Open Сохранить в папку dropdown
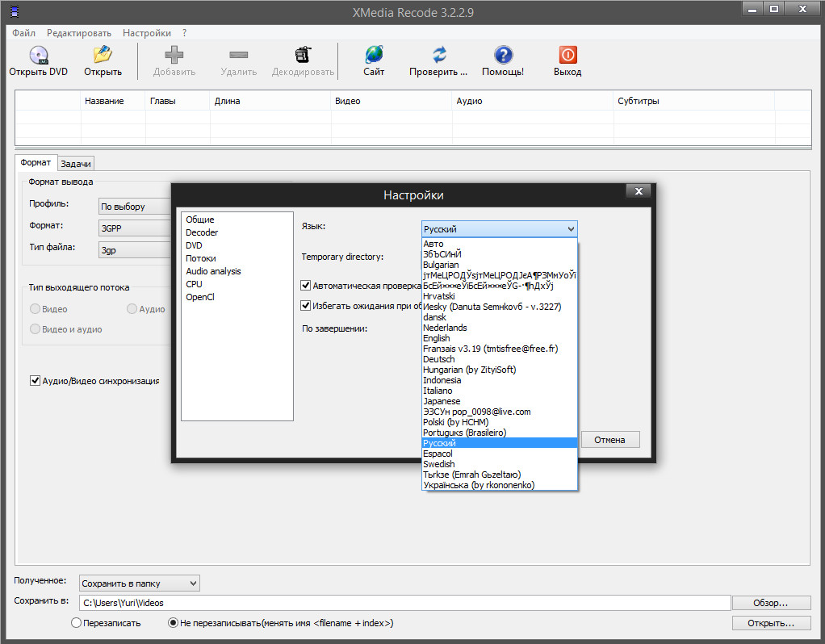This screenshot has height=644, width=825. coord(140,583)
